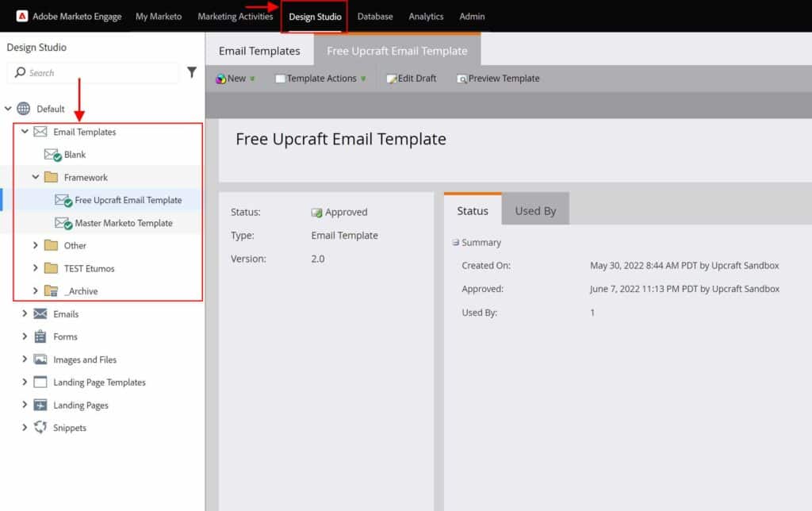812x511 pixels.
Task: Click the Forms clipboard icon
Action: pyautogui.click(x=40, y=336)
